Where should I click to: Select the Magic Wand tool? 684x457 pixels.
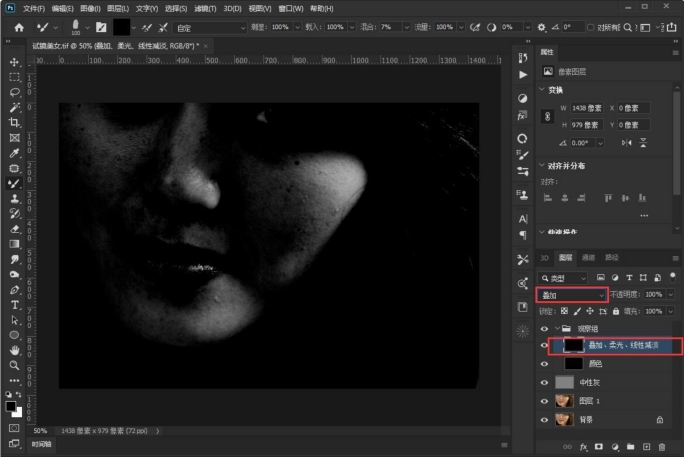[x=14, y=107]
